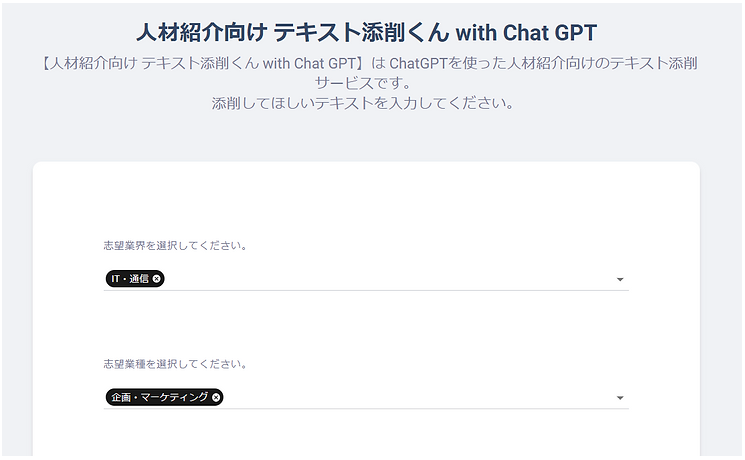Expand the 志望業界 dropdown arrow
The image size is (745, 460).
pos(620,280)
